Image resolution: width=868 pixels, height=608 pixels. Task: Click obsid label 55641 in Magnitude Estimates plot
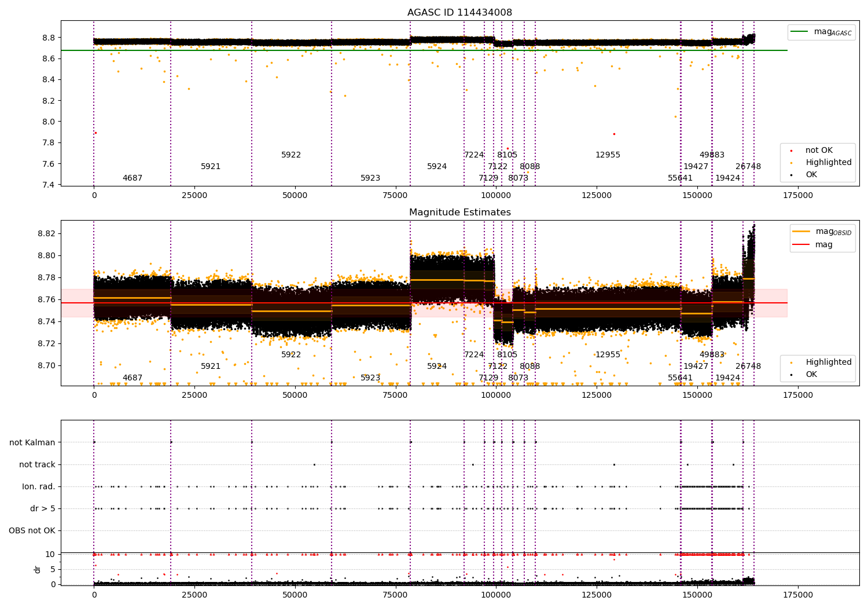click(680, 378)
